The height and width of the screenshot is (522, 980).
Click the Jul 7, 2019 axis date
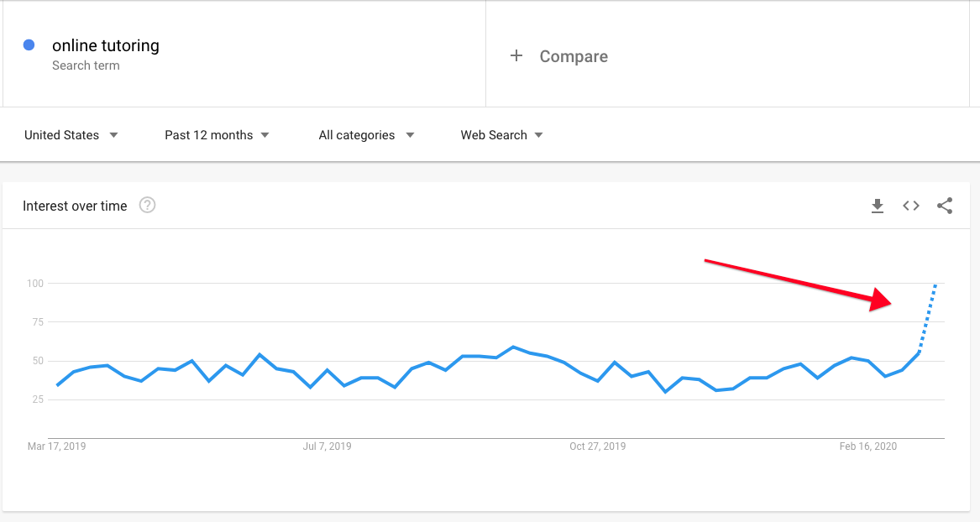pyautogui.click(x=327, y=446)
